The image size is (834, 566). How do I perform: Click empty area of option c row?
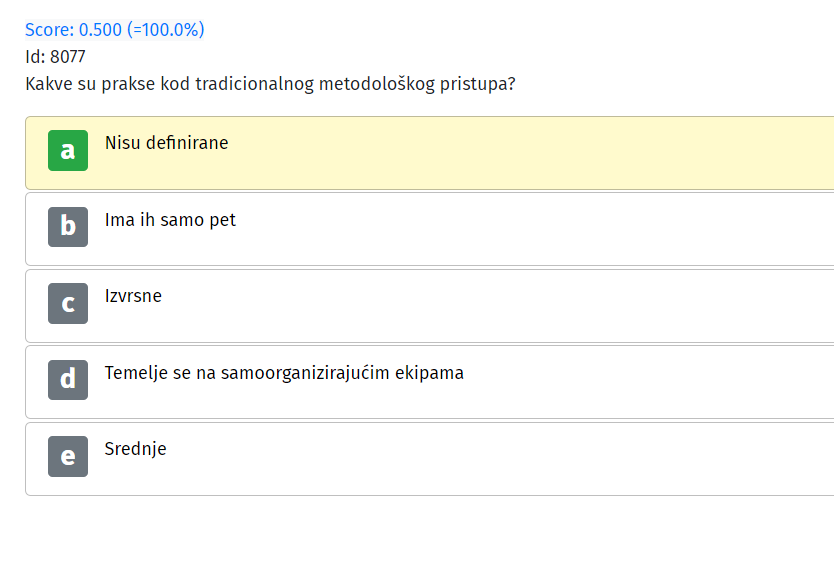(x=532, y=306)
